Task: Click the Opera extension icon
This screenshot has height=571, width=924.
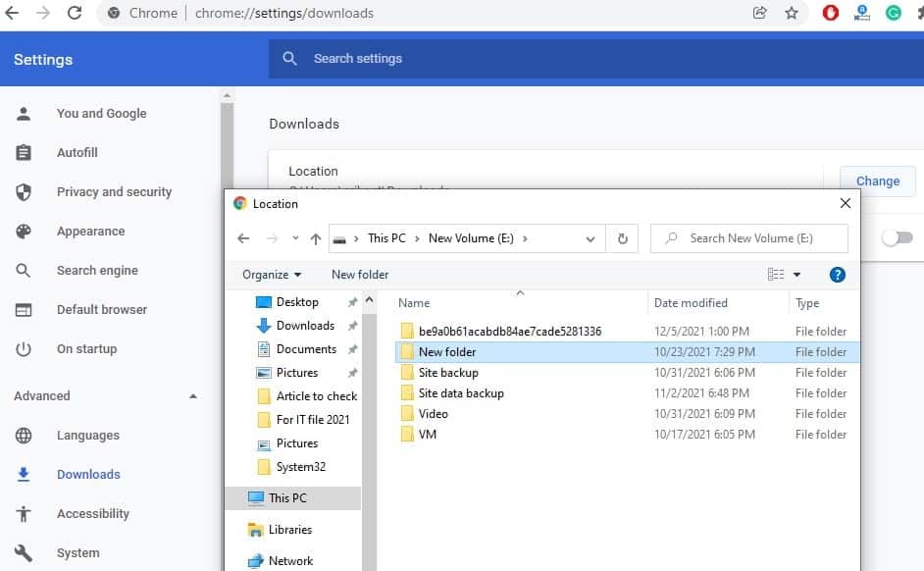Action: [x=830, y=14]
